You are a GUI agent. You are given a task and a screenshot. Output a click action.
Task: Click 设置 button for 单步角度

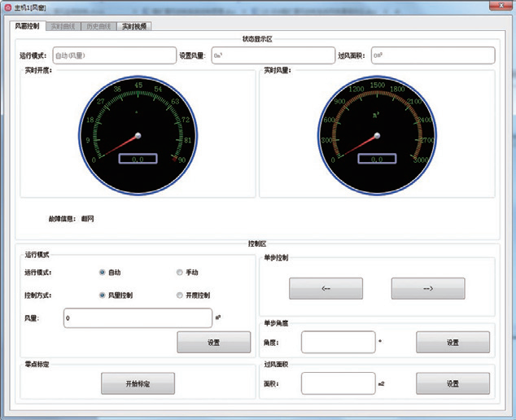453,343
